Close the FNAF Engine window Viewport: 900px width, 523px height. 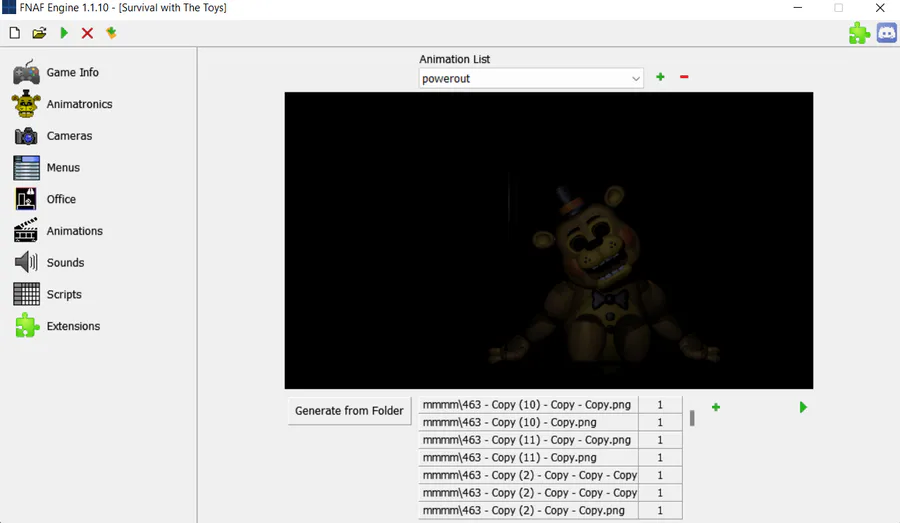pyautogui.click(x=880, y=7)
